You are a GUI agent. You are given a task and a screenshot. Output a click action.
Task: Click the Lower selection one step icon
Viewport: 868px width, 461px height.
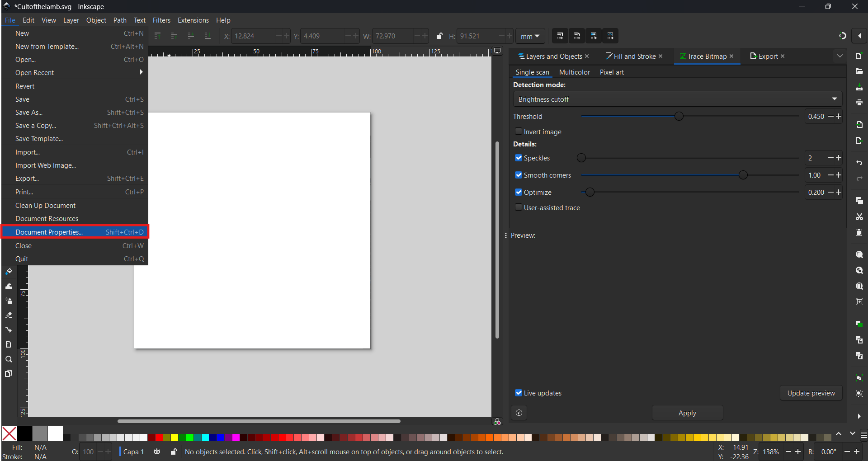coord(191,36)
